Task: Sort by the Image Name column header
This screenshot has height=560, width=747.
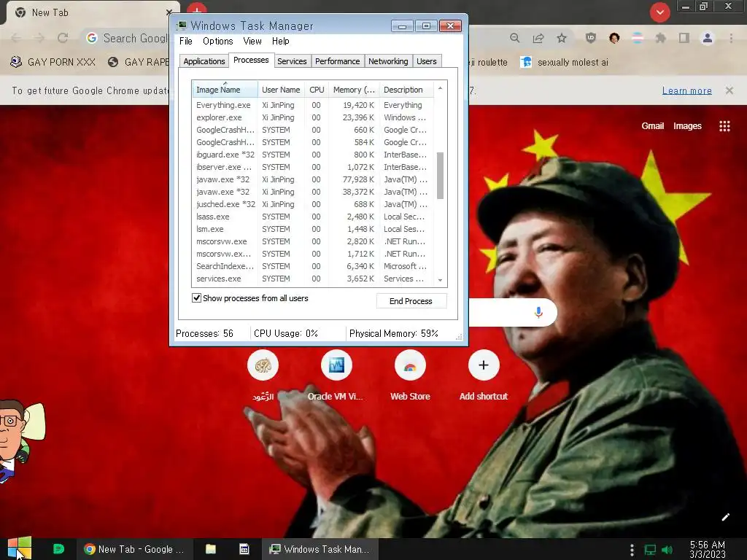Action: [225, 90]
